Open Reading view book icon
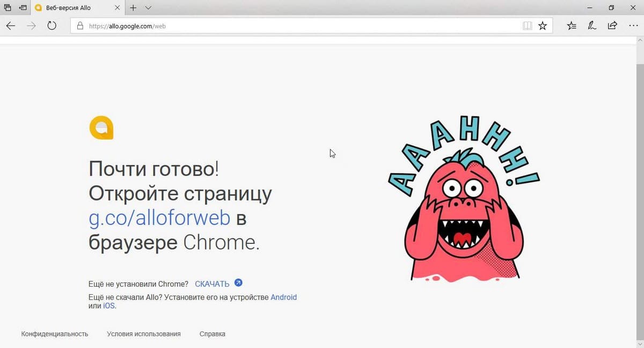This screenshot has width=644, height=348. pyautogui.click(x=527, y=25)
